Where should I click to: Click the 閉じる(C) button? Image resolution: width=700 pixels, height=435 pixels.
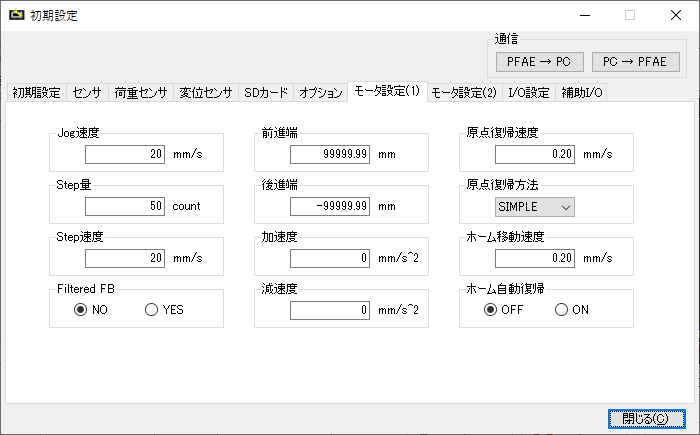pos(646,418)
